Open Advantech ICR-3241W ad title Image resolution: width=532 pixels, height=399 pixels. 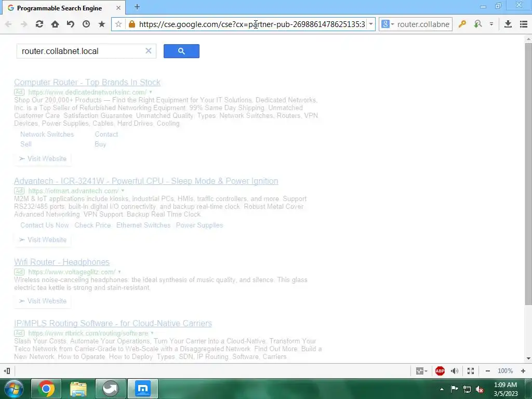pyautogui.click(x=146, y=181)
